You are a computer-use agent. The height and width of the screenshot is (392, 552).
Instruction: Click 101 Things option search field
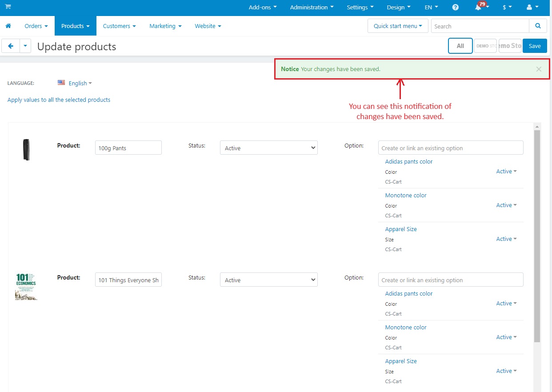451,280
